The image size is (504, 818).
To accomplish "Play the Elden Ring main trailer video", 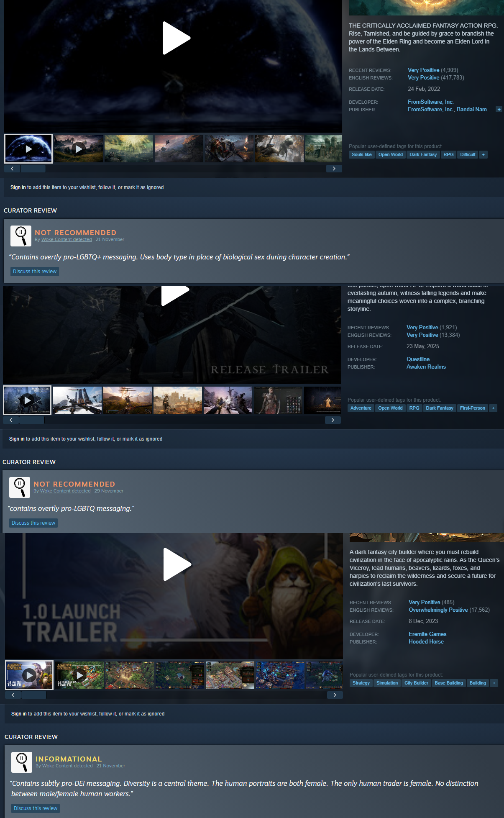I will pyautogui.click(x=176, y=38).
